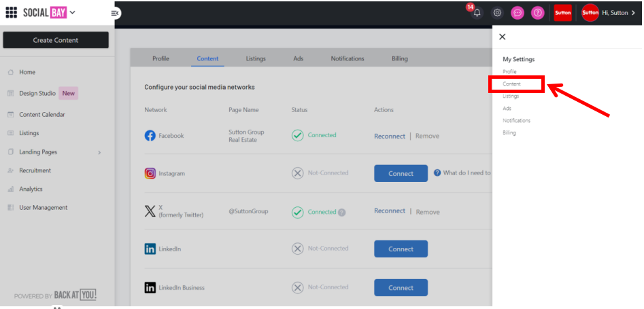Close the My Settings panel
Image resolution: width=644 pixels, height=309 pixels.
502,37
